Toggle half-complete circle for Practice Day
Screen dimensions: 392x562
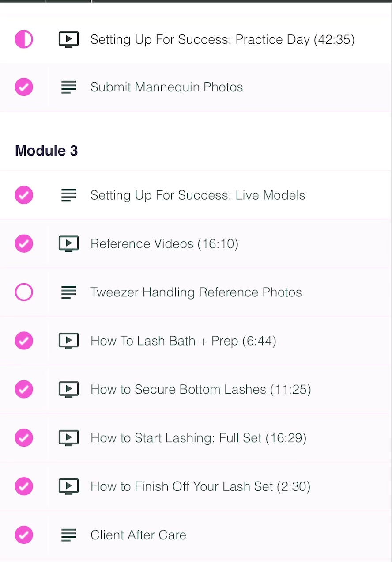click(x=24, y=40)
